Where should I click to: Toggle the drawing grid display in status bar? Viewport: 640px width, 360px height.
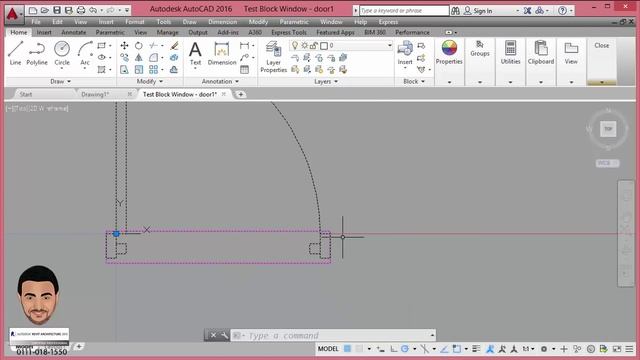(x=347, y=349)
